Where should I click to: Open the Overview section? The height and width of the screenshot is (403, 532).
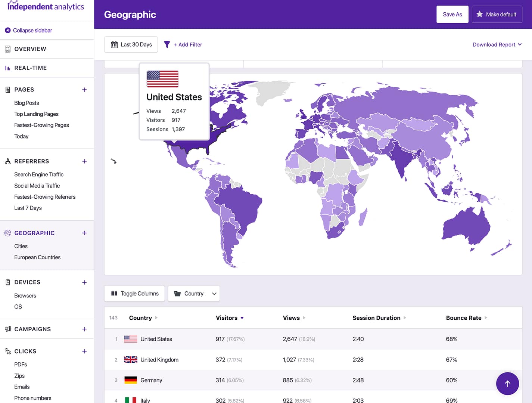coord(30,49)
